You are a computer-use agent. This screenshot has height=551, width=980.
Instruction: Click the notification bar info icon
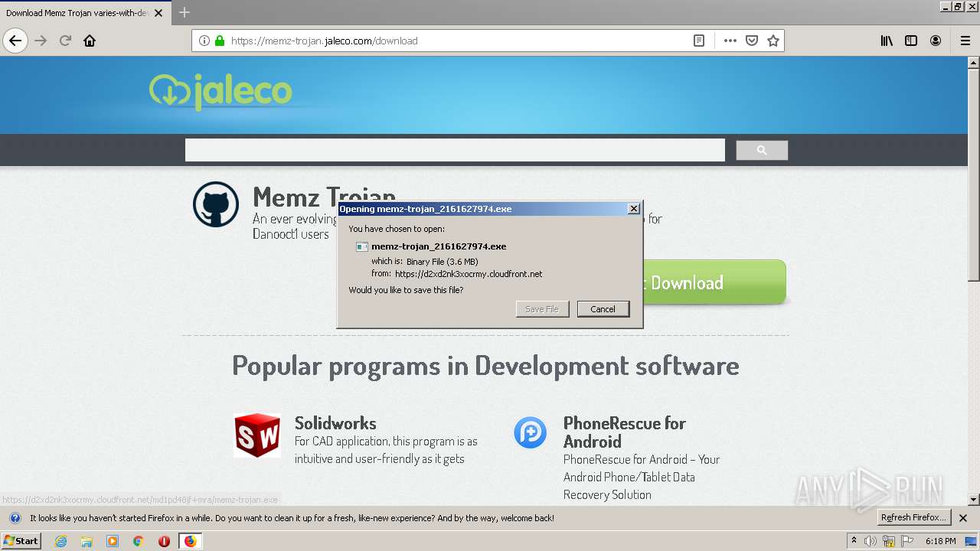(15, 518)
